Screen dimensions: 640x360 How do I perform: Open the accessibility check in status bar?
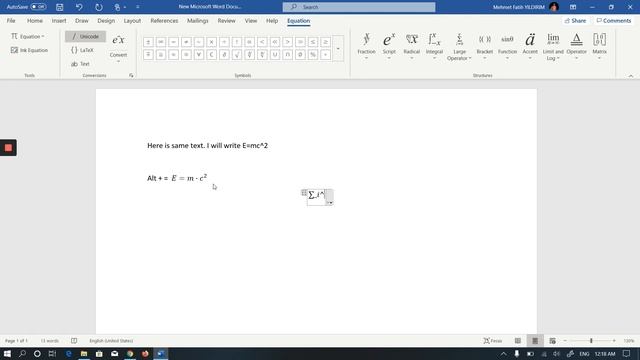(74, 341)
